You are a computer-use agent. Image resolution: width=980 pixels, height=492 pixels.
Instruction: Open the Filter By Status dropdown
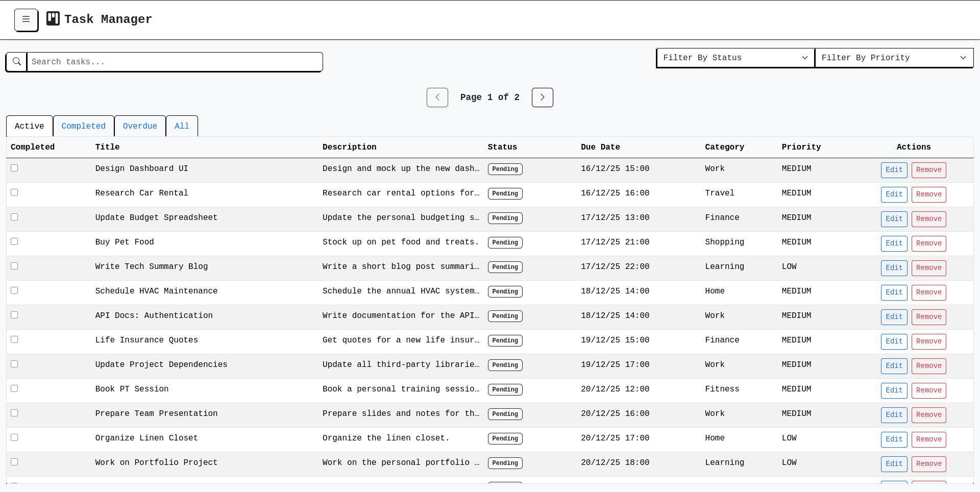(735, 58)
